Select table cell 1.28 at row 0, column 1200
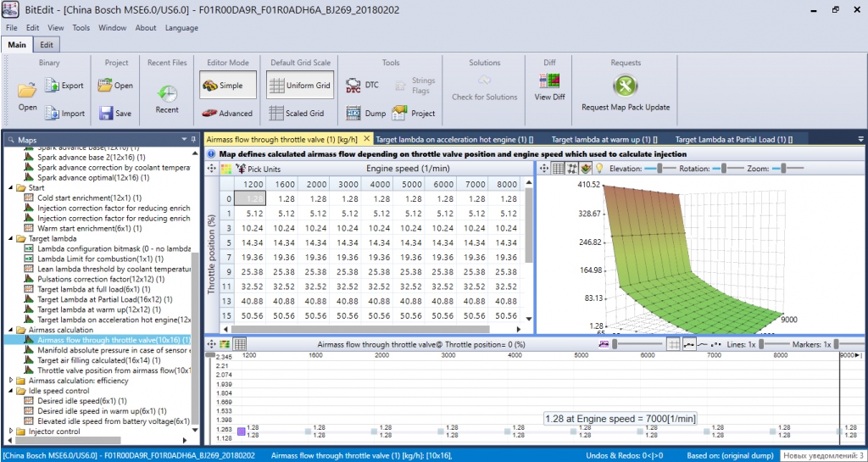Image resolution: width=868 pixels, height=462 pixels. tap(250, 198)
